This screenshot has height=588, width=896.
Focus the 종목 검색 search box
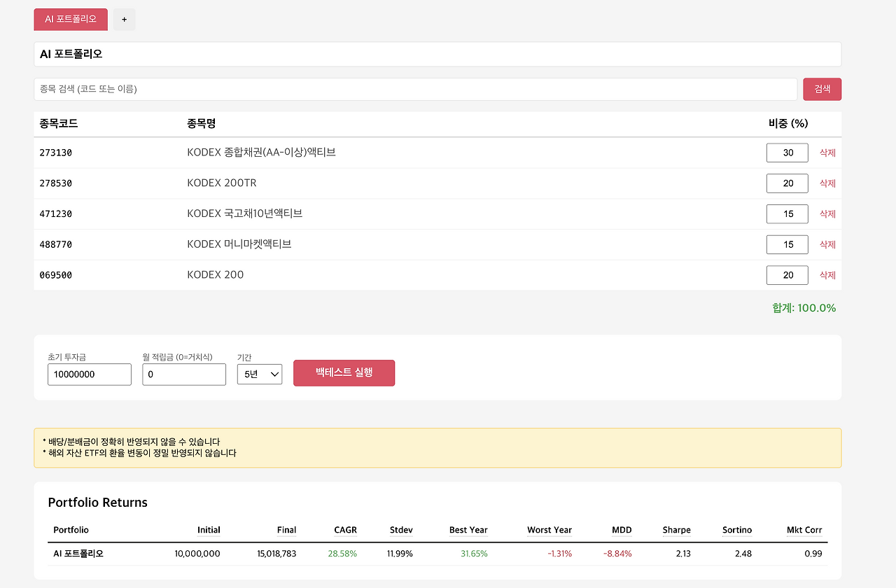coord(415,89)
